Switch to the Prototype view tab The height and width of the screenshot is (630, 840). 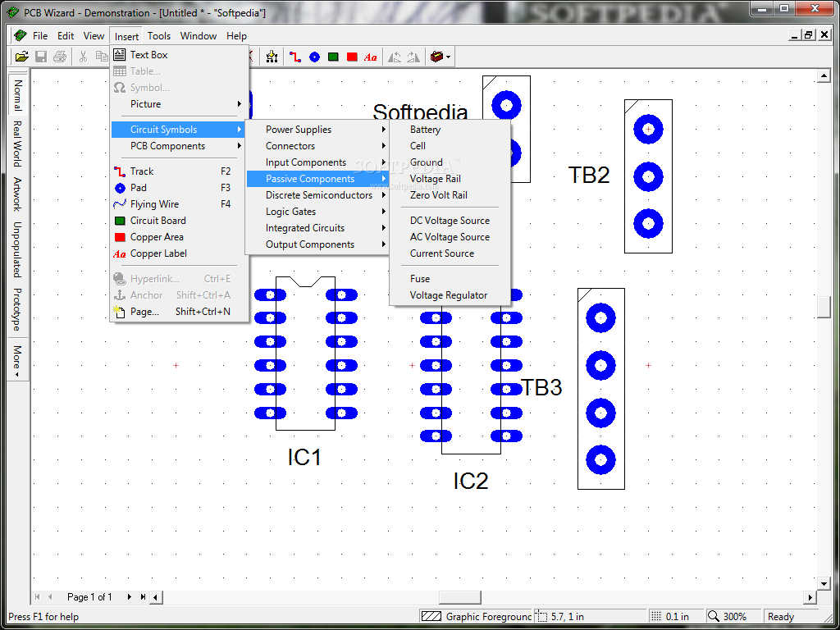(x=17, y=309)
